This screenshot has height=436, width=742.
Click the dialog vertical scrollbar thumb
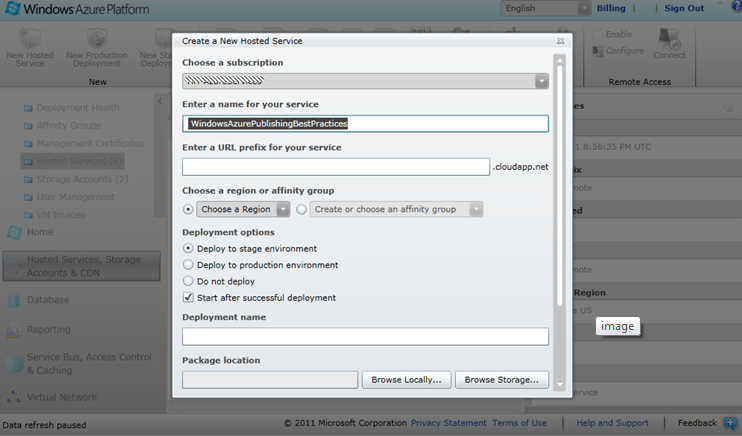click(560, 186)
